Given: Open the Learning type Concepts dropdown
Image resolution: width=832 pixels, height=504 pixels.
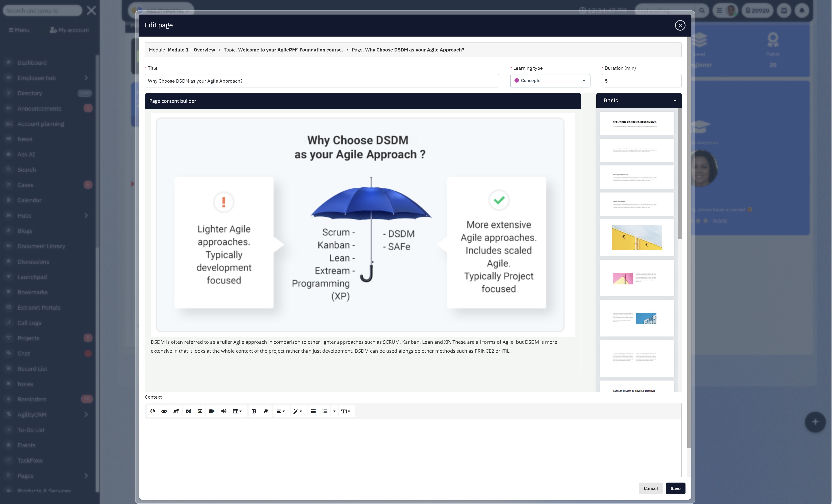Looking at the screenshot, I should click(550, 81).
